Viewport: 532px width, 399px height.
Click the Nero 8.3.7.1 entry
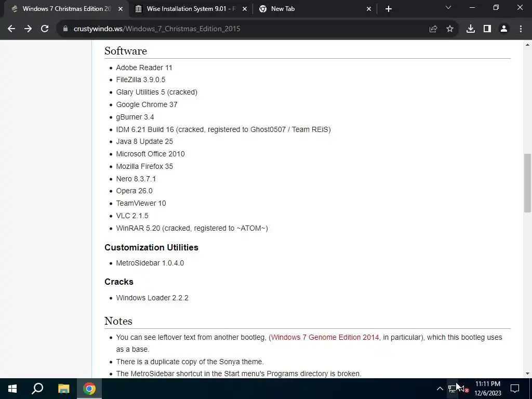click(136, 179)
